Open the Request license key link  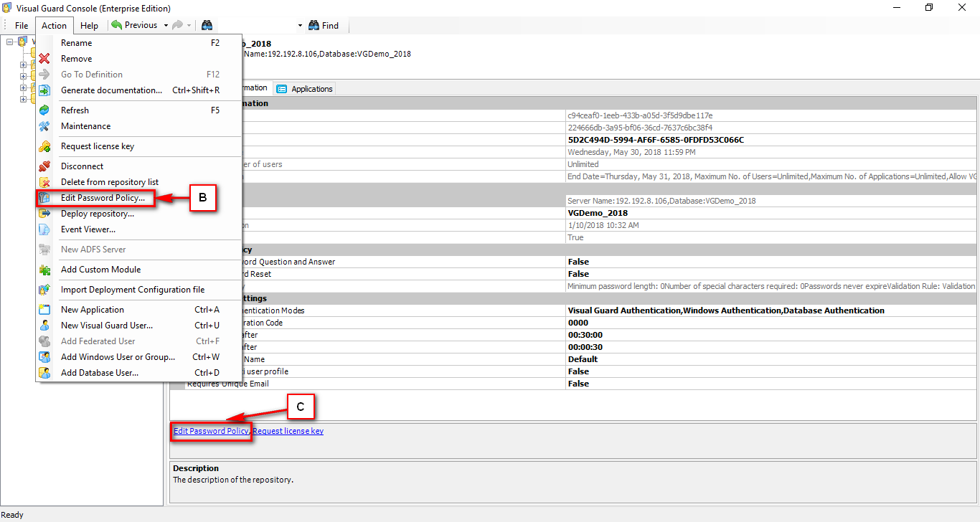pos(288,431)
